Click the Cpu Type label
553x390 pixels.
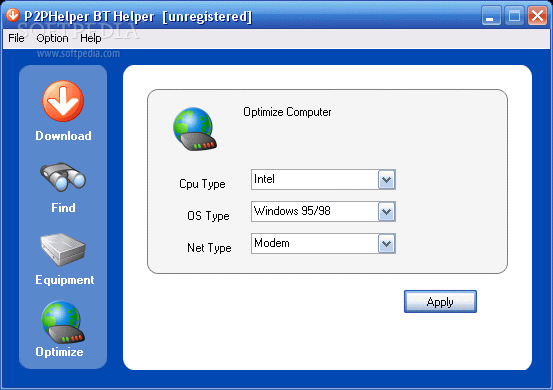click(x=202, y=184)
